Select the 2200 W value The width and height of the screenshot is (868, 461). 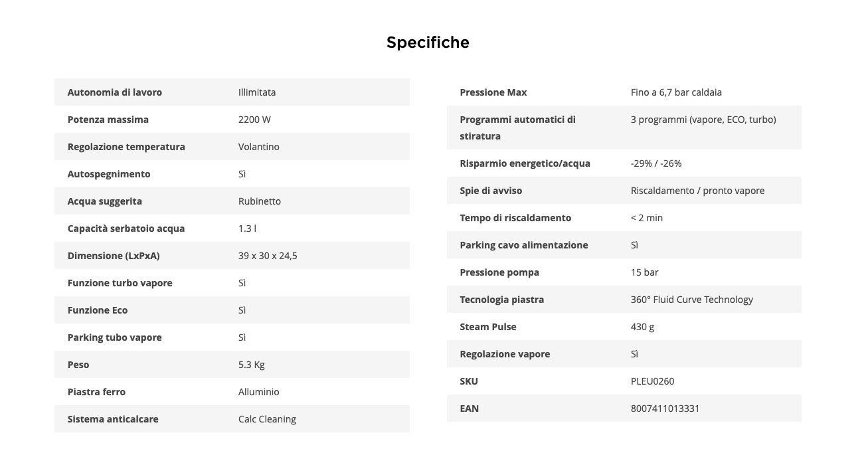tap(254, 120)
